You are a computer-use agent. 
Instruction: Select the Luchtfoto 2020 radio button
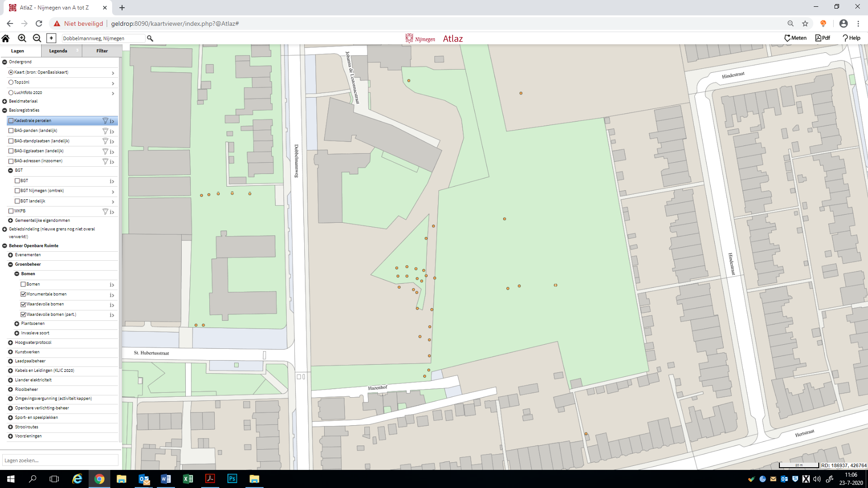pyautogui.click(x=11, y=93)
